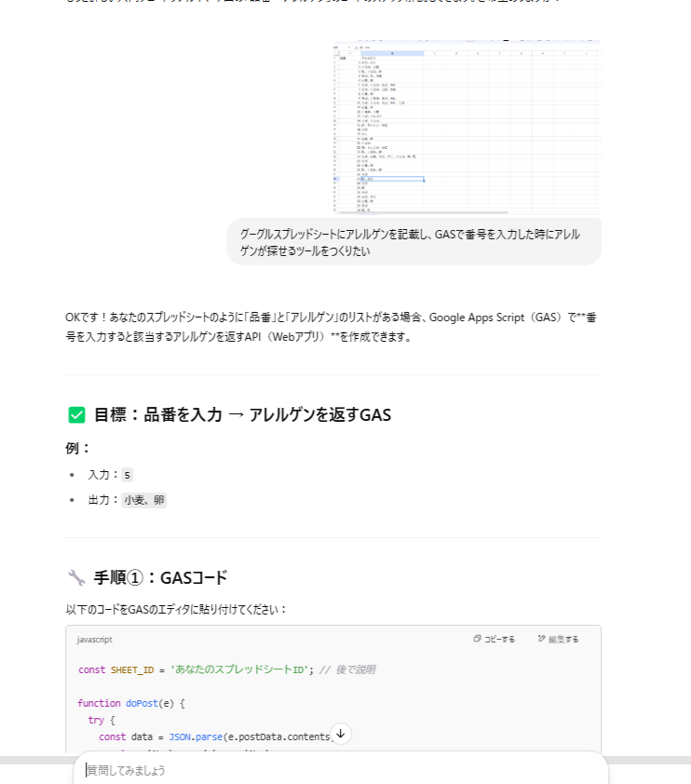Click the heading 目標：品番を入力 → アレルゲンを返すGAS

point(242,415)
